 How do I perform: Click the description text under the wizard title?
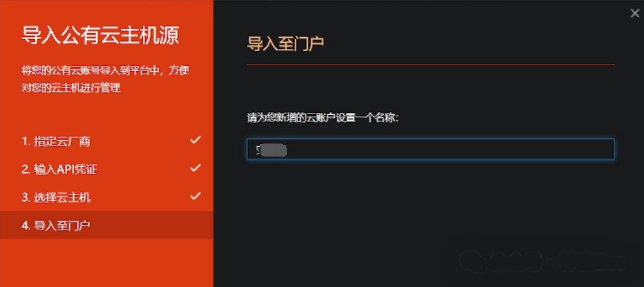pyautogui.click(x=106, y=79)
